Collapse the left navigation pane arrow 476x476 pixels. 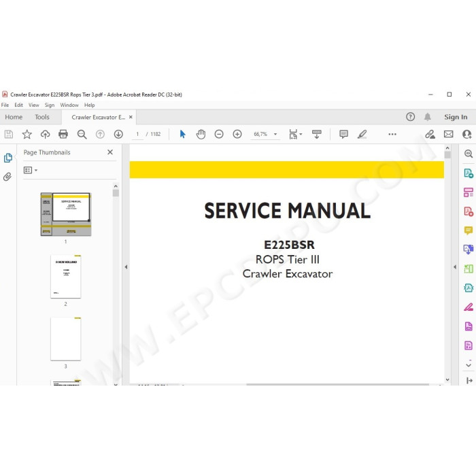[x=126, y=267]
